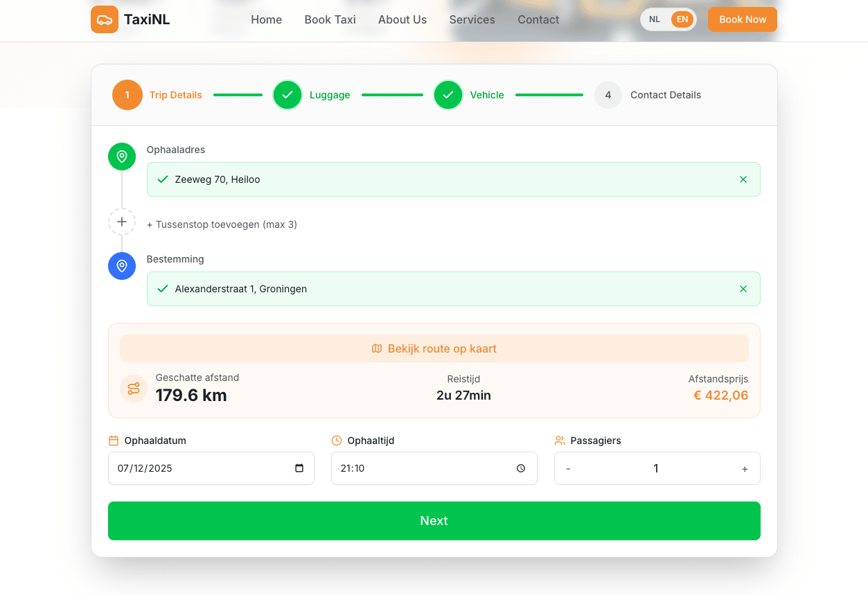This screenshot has height=595, width=868.
Task: Click the blue destination pin icon
Action: 122,266
